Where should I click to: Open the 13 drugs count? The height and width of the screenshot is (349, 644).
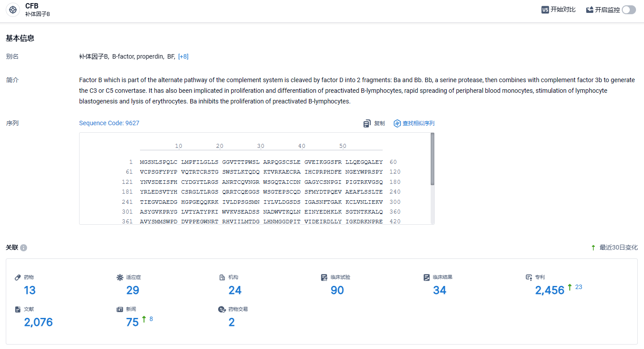click(x=30, y=290)
